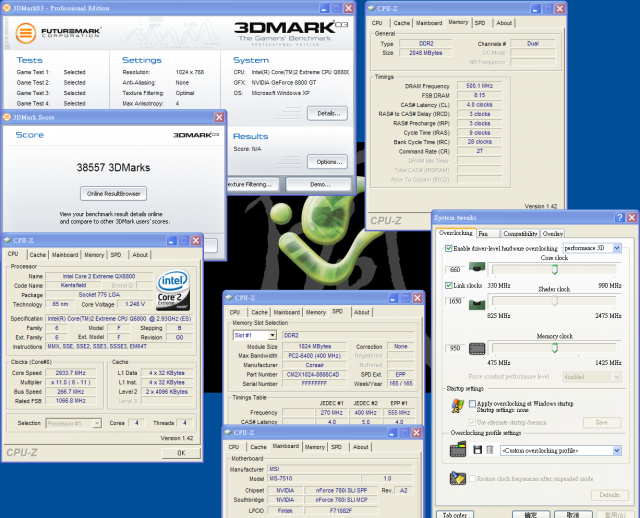
Task: Click the Core Speed 2933.7 MHz value
Action: click(71, 373)
